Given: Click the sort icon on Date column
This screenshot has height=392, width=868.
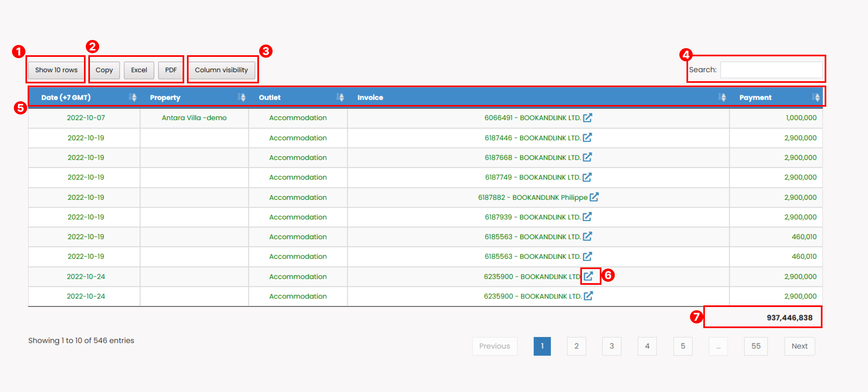Looking at the screenshot, I should click(x=133, y=97).
